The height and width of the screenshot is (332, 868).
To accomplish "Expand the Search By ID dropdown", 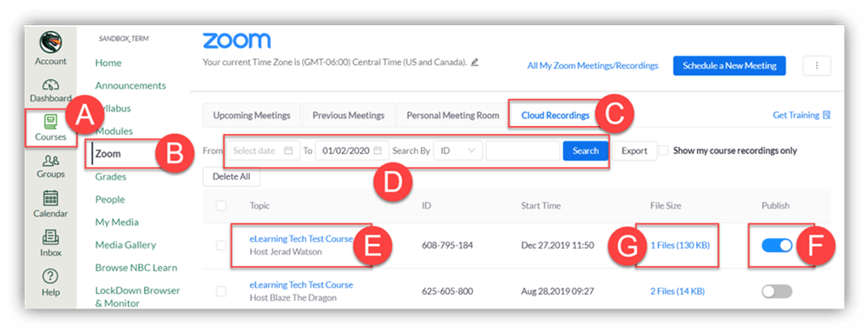I will point(457,150).
